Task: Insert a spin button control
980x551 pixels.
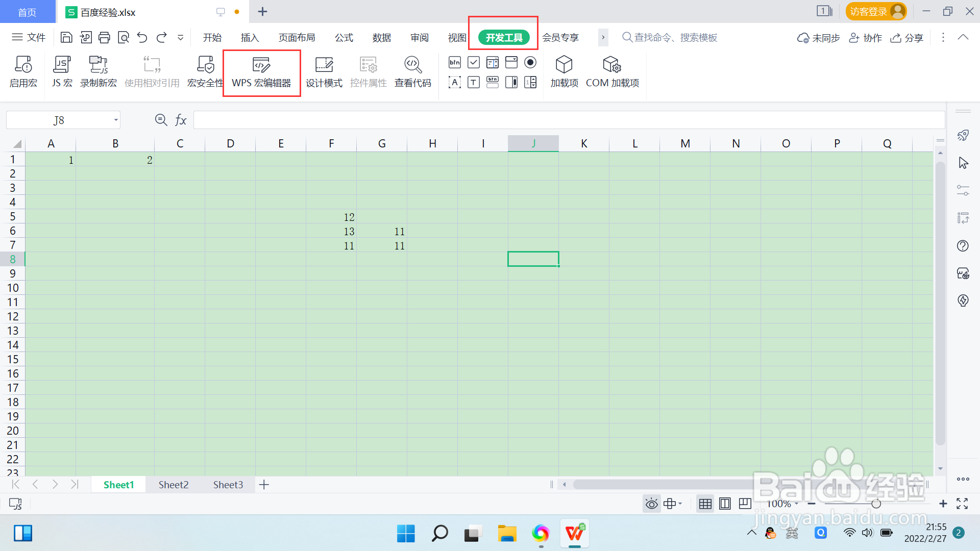Action: tap(530, 82)
